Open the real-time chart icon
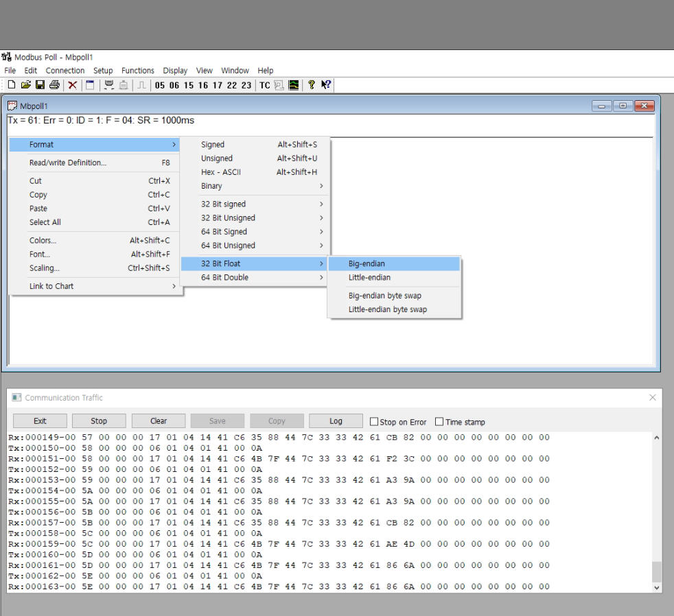 294,85
